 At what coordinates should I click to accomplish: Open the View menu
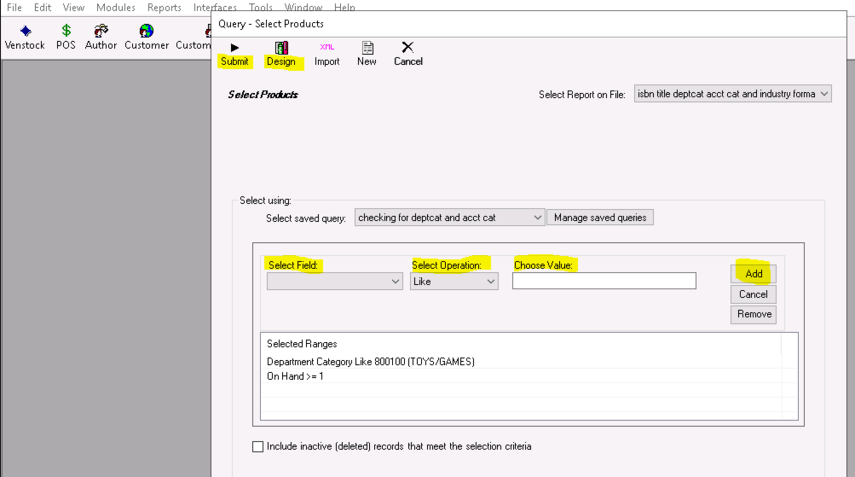74,8
